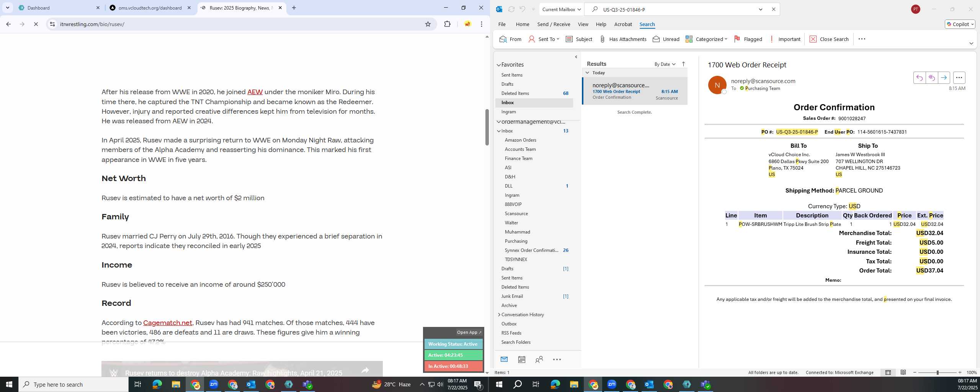Switch to Send / Receive ribbon tab
The width and height of the screenshot is (980, 392).
click(x=554, y=24)
